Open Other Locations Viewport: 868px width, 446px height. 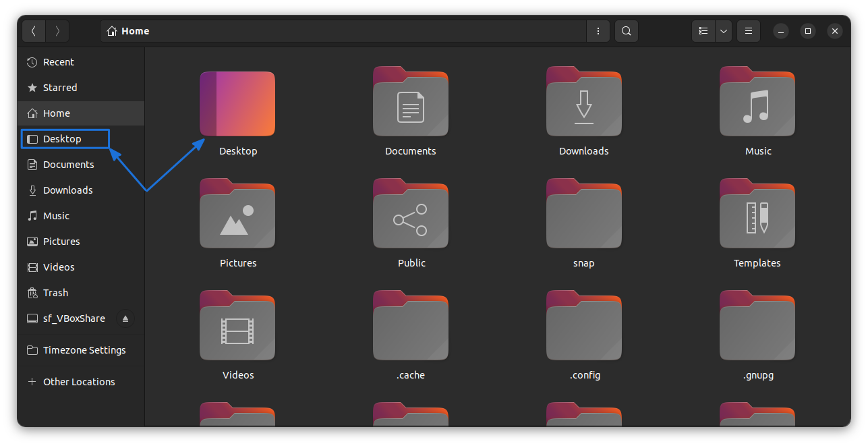[78, 381]
